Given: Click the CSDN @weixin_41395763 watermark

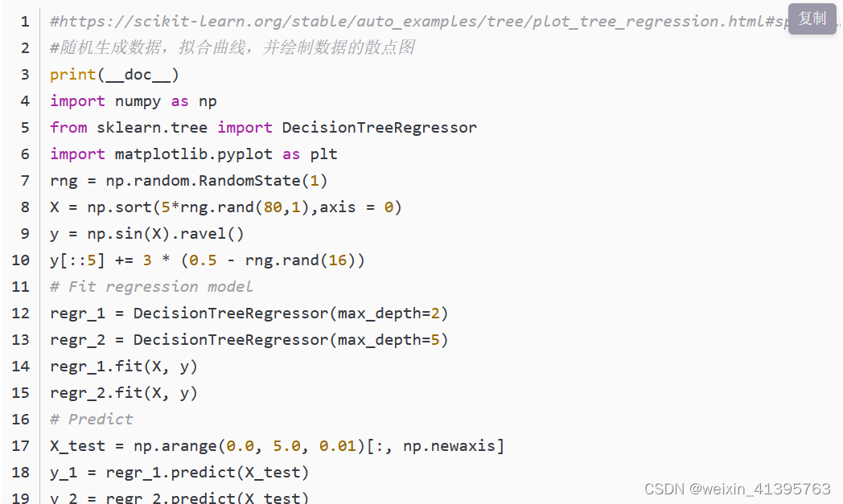Looking at the screenshot, I should [737, 489].
